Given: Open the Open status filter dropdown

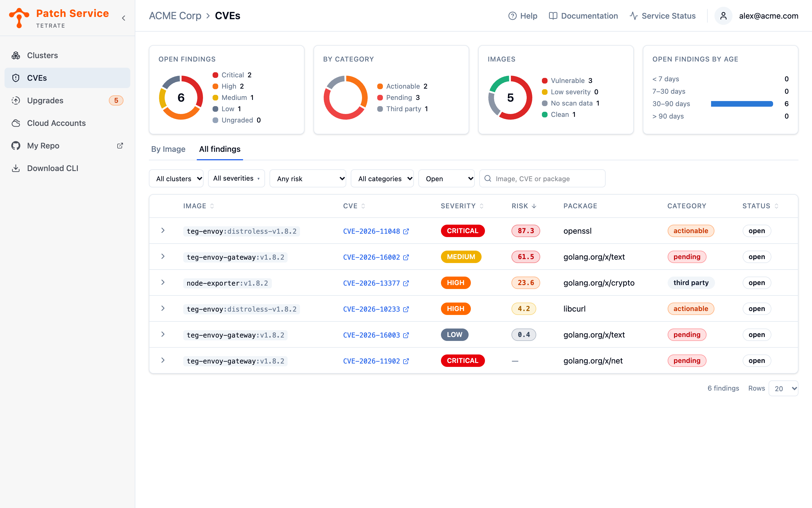Looking at the screenshot, I should click(446, 178).
